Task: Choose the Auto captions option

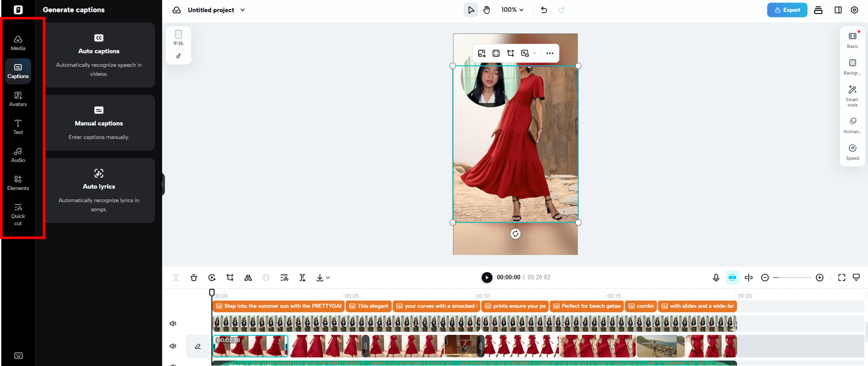Action: pyautogui.click(x=99, y=55)
